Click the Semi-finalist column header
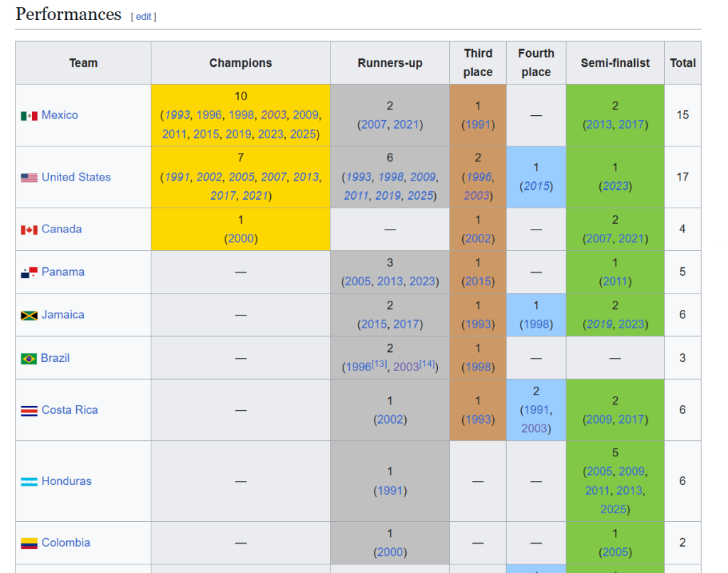The width and height of the screenshot is (728, 573). pyautogui.click(x=615, y=63)
